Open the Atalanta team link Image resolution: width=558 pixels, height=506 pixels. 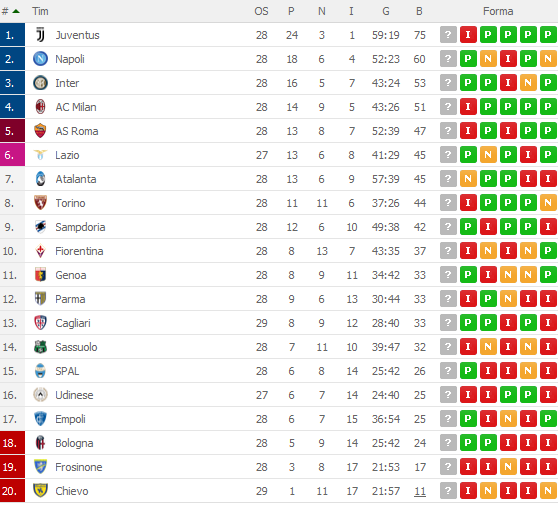pos(76,179)
